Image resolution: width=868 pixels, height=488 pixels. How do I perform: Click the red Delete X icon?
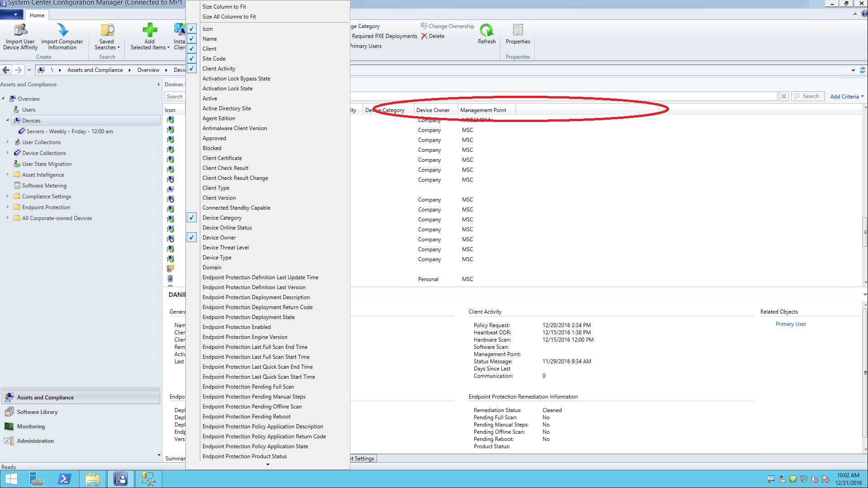[424, 36]
